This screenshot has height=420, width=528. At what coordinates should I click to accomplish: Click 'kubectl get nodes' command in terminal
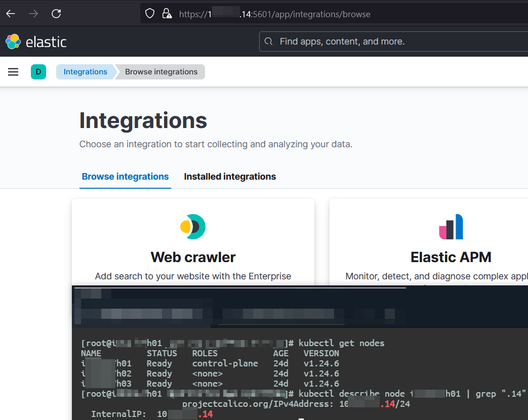pos(341,343)
